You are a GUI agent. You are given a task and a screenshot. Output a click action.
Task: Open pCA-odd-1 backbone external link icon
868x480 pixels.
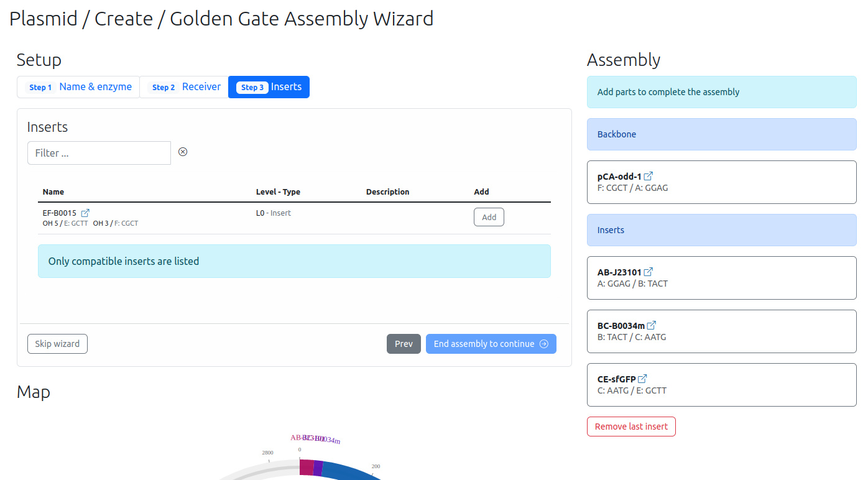649,177
